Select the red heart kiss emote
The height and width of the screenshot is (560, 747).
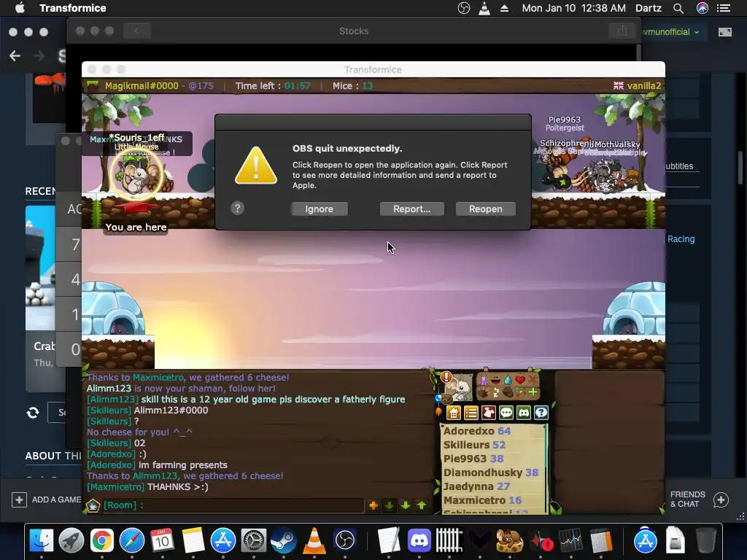[520, 380]
